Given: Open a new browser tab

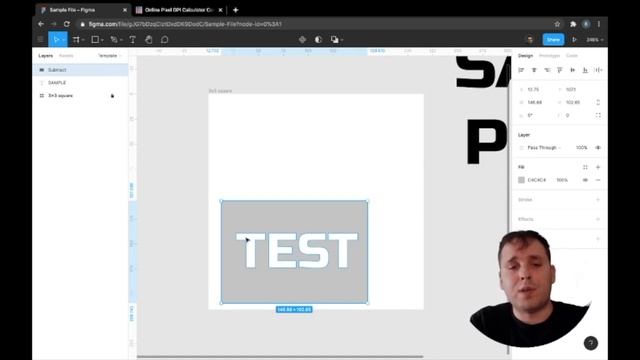Looking at the screenshot, I should pos(236,10).
